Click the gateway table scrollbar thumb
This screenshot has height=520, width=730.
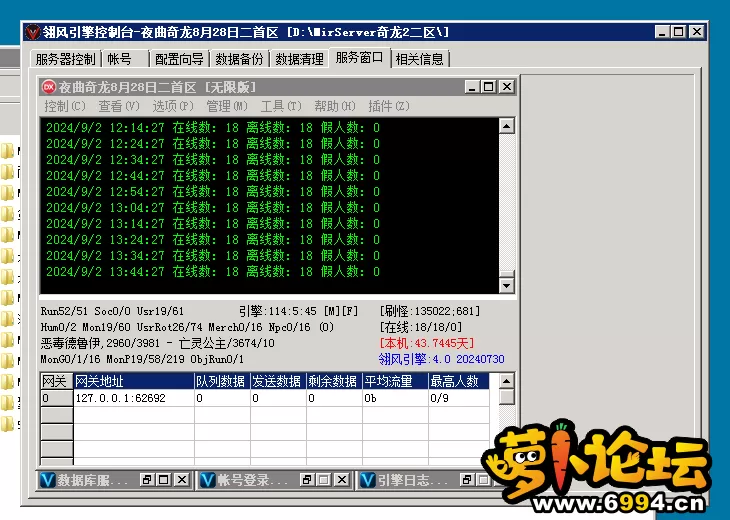click(x=507, y=397)
